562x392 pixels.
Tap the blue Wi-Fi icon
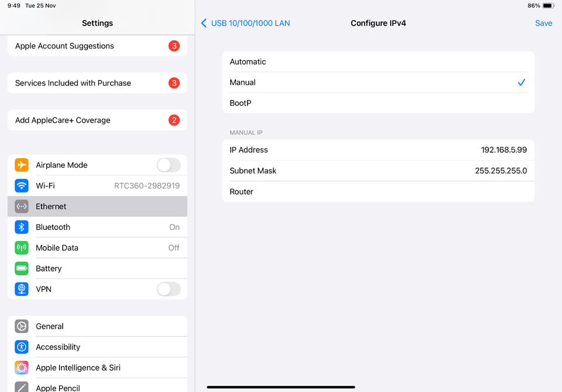22,186
